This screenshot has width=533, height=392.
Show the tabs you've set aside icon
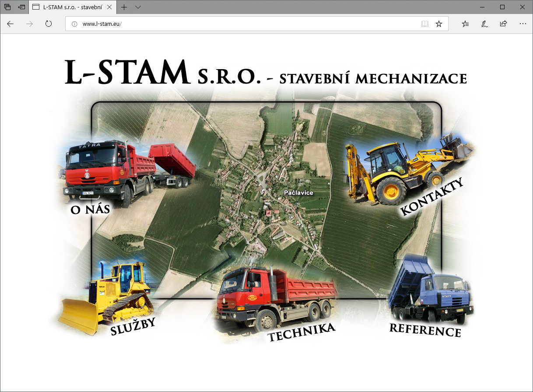[7, 7]
